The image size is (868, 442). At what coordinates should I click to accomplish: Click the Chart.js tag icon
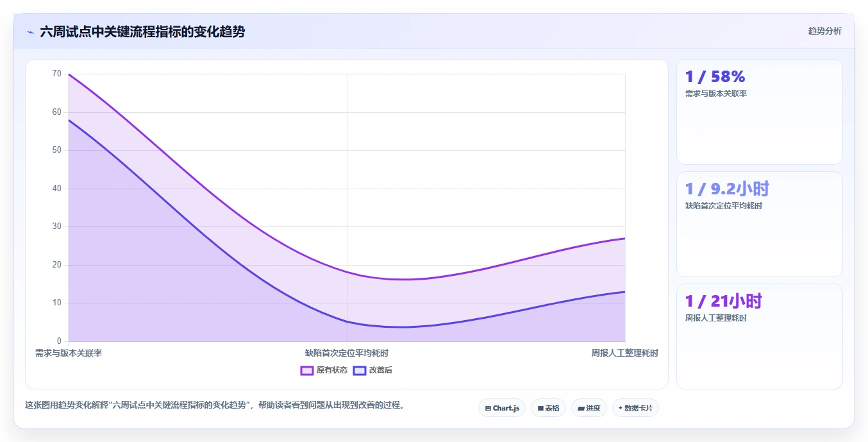[x=488, y=408]
